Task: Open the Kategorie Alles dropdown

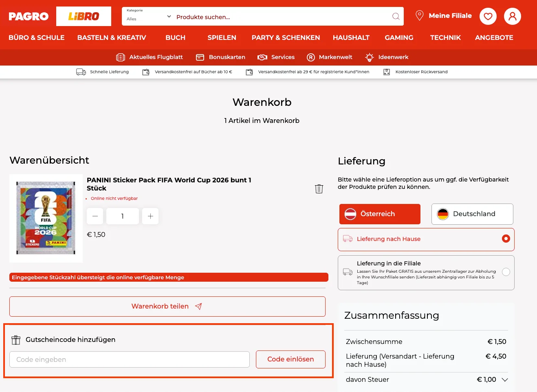Action: pos(148,16)
